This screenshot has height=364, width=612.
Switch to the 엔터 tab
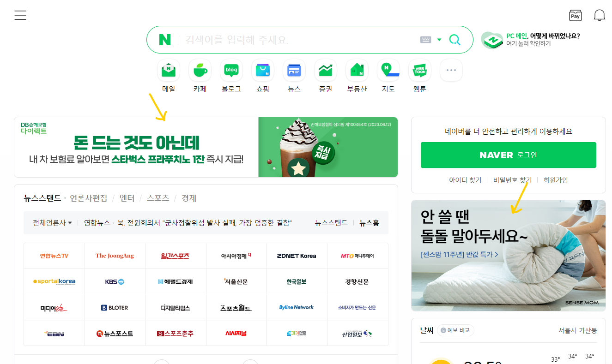[x=127, y=198]
